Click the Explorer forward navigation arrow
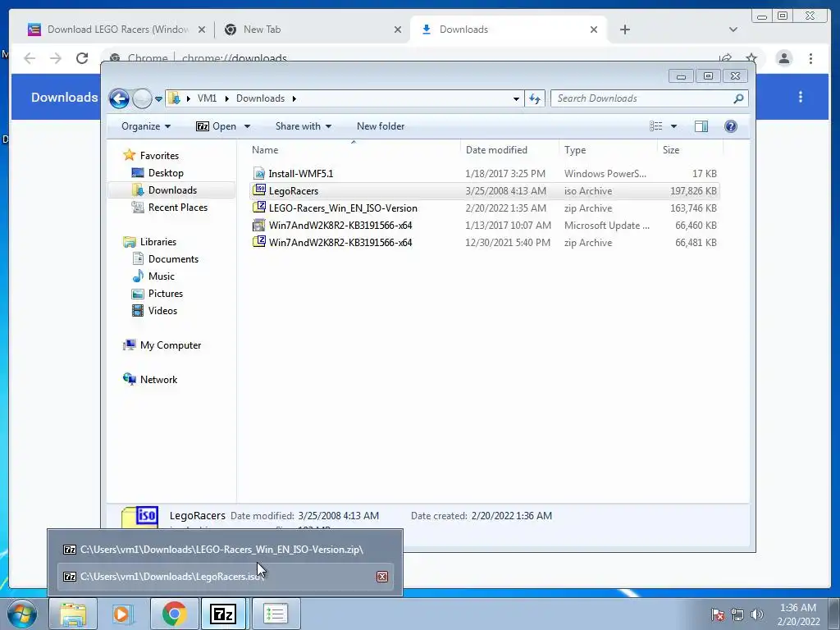840x630 pixels. click(x=142, y=98)
